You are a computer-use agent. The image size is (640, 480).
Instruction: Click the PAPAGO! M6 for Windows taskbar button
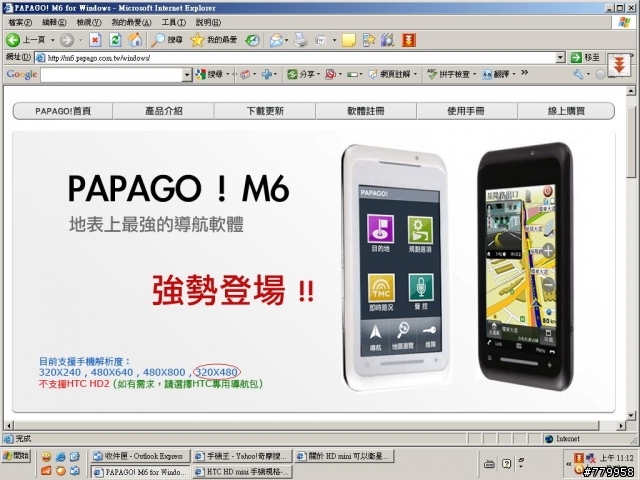[x=140, y=472]
